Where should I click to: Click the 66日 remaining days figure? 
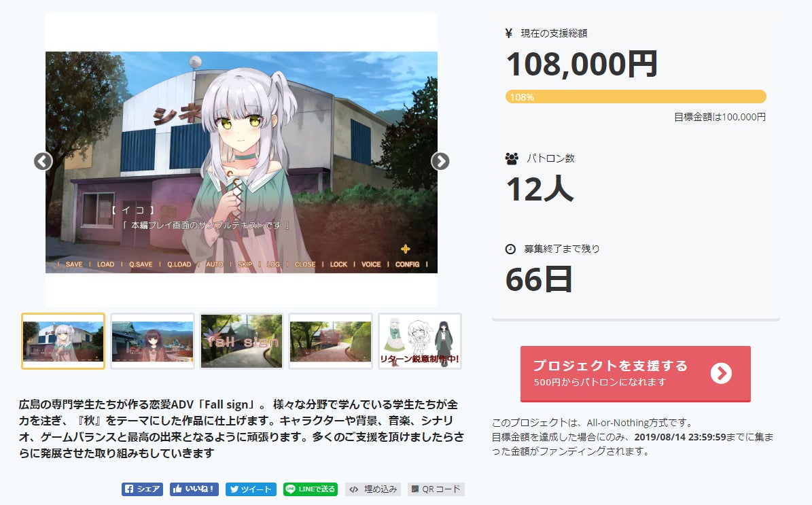[539, 280]
